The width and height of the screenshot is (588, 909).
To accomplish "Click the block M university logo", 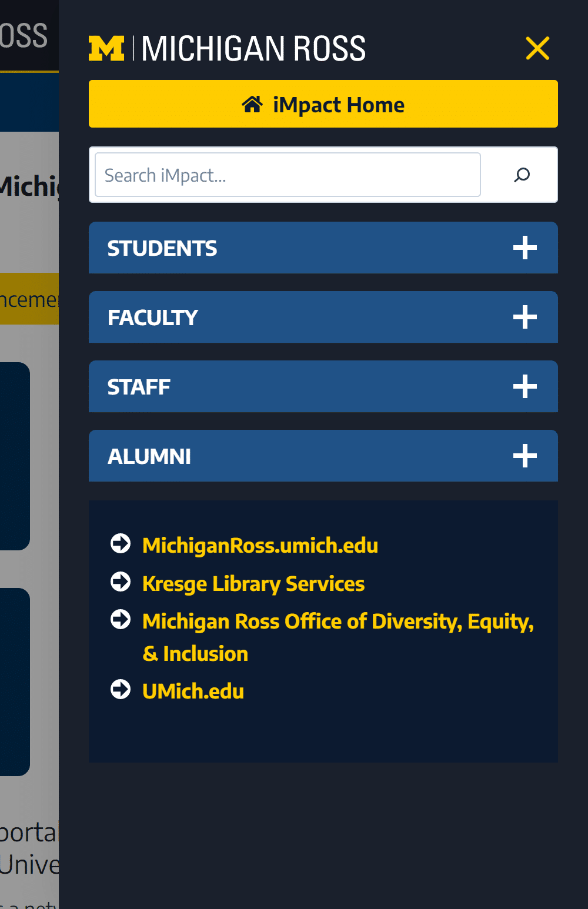I will click(106, 49).
